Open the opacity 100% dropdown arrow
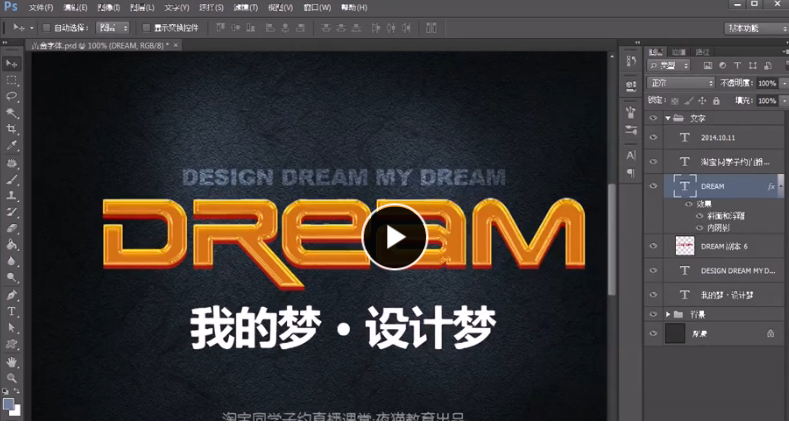Viewport: 789px width, 444px height. tap(784, 83)
